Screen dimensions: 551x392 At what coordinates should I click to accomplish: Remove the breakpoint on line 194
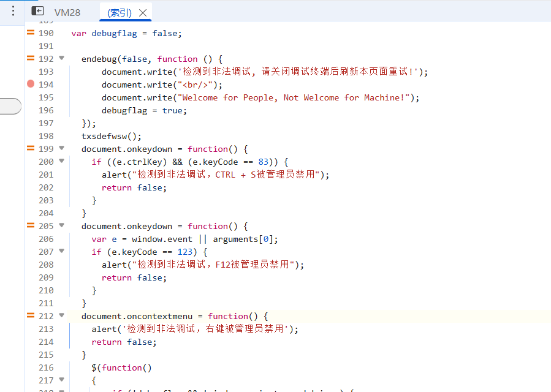point(31,83)
